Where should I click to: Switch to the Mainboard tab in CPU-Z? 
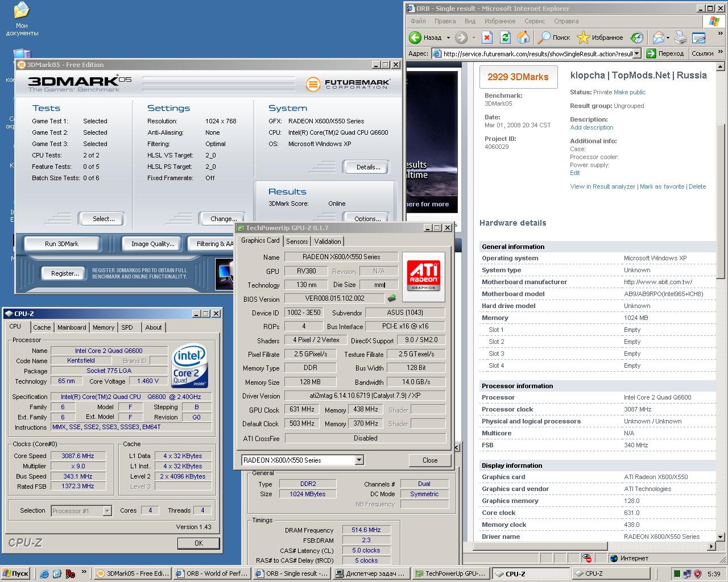click(x=72, y=327)
